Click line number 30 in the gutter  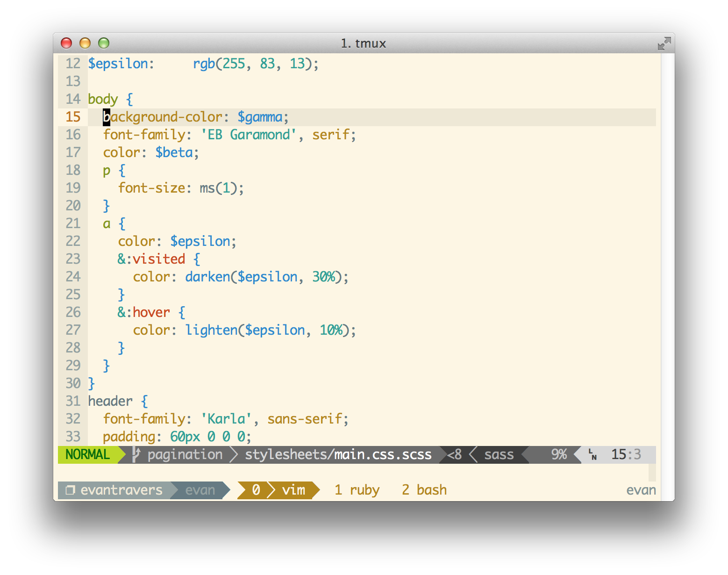coord(73,383)
